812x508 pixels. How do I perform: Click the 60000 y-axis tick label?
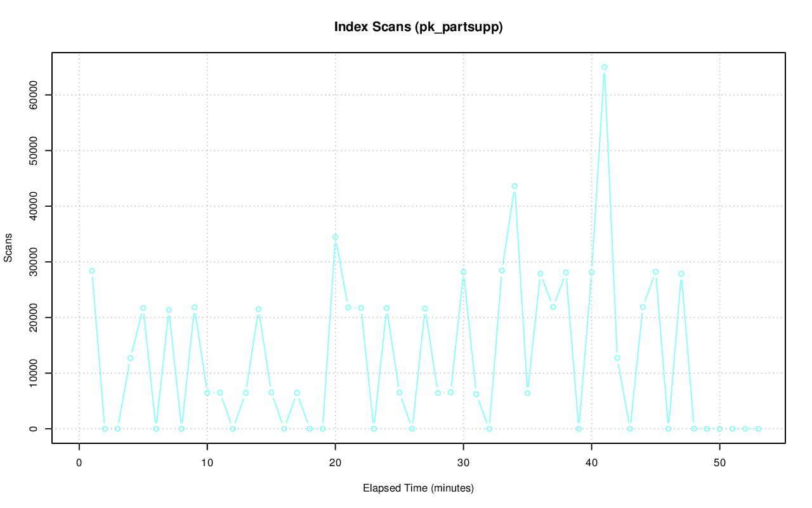(34, 94)
